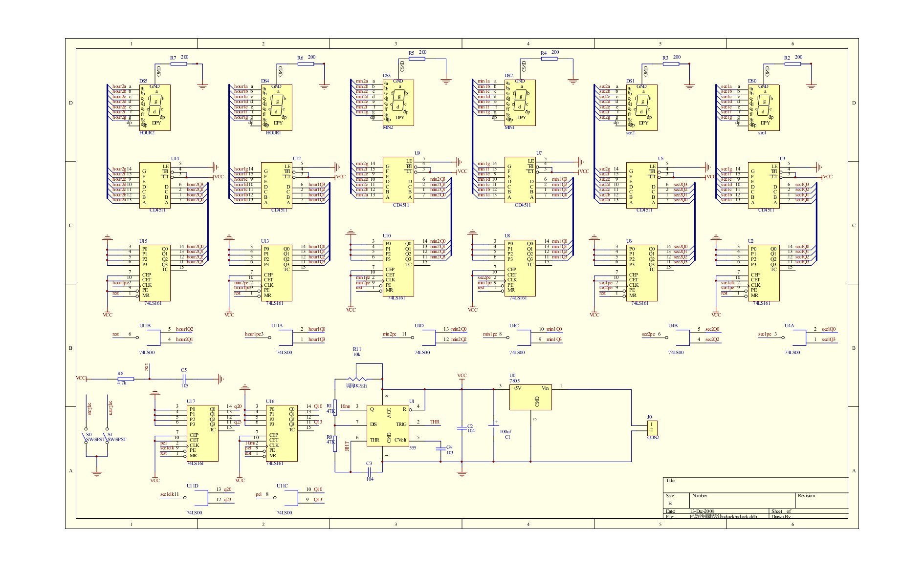Click resistor R5 above the DS3 display

coord(417,59)
